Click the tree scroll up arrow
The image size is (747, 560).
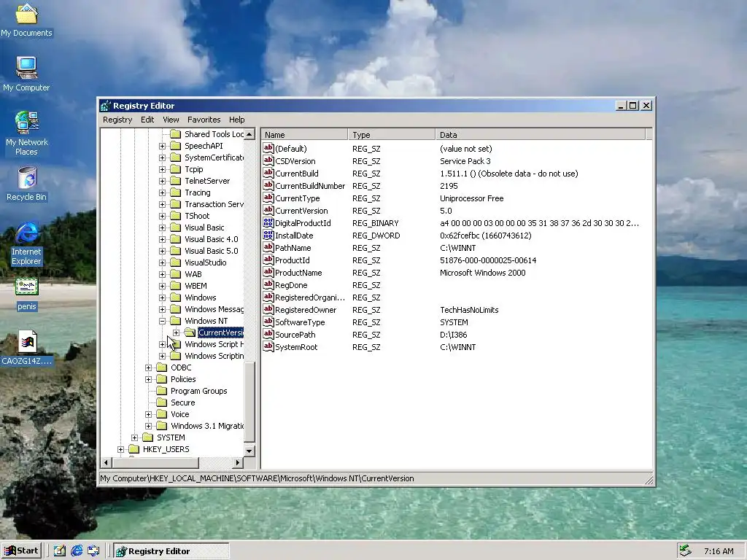pos(249,134)
